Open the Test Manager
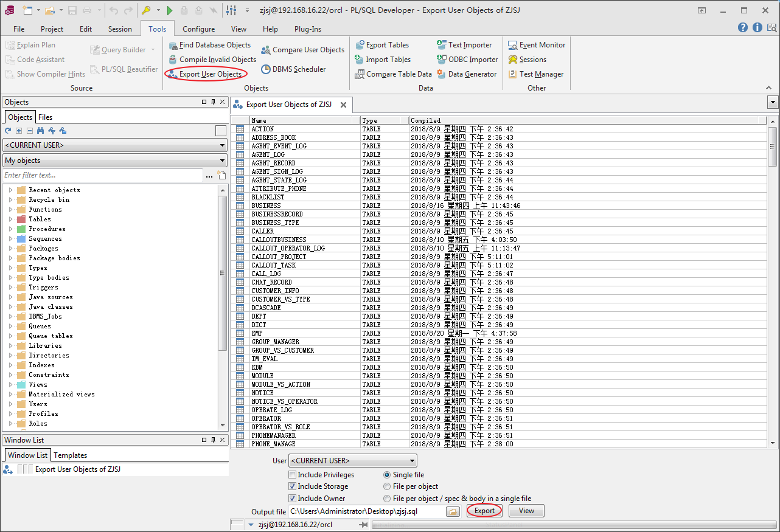 (x=535, y=74)
